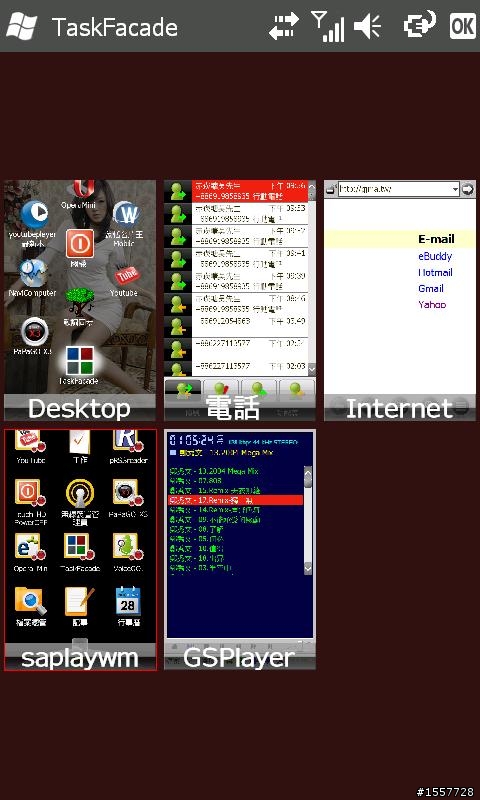This screenshot has height=800, width=480.
Task: Switch to the Internet browser task thumbnail
Action: point(400,300)
